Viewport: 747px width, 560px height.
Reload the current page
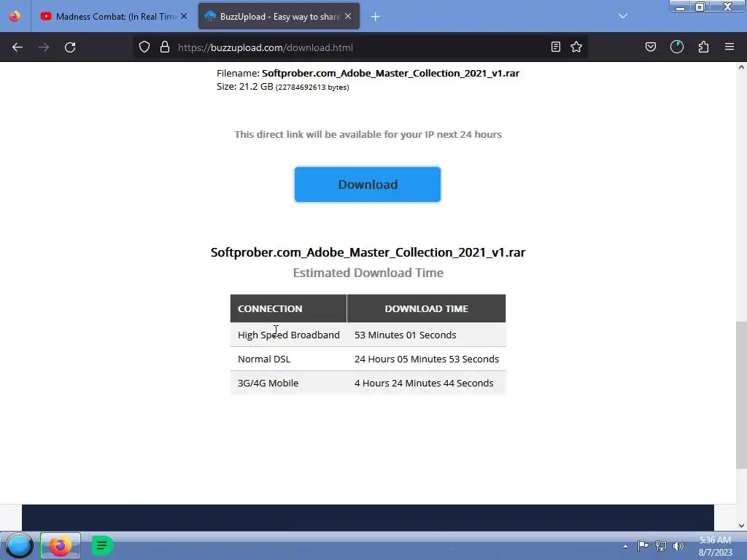70,47
